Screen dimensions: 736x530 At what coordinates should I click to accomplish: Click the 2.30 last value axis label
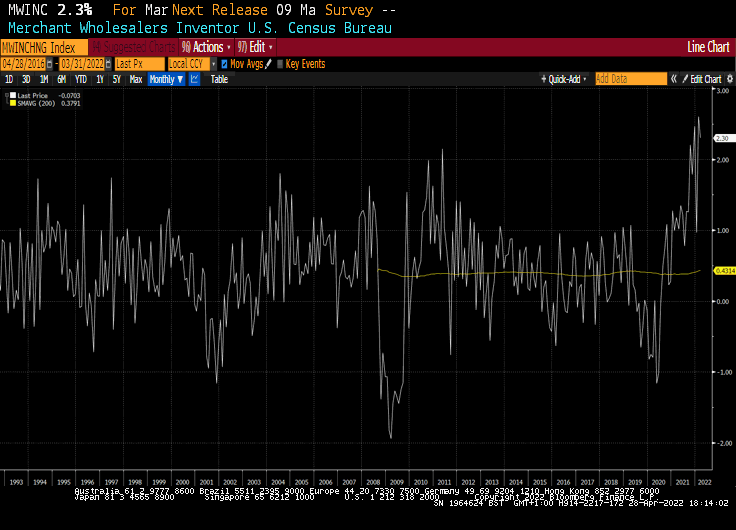[x=724, y=138]
